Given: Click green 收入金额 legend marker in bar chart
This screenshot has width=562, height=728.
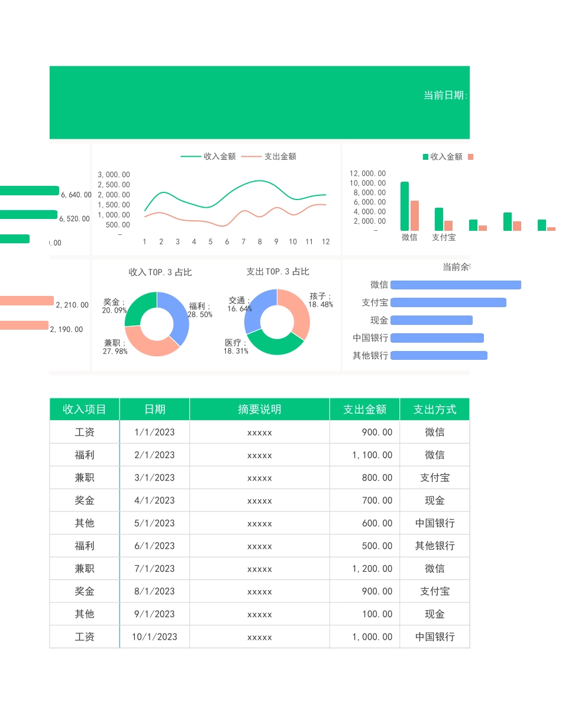Looking at the screenshot, I should [425, 157].
